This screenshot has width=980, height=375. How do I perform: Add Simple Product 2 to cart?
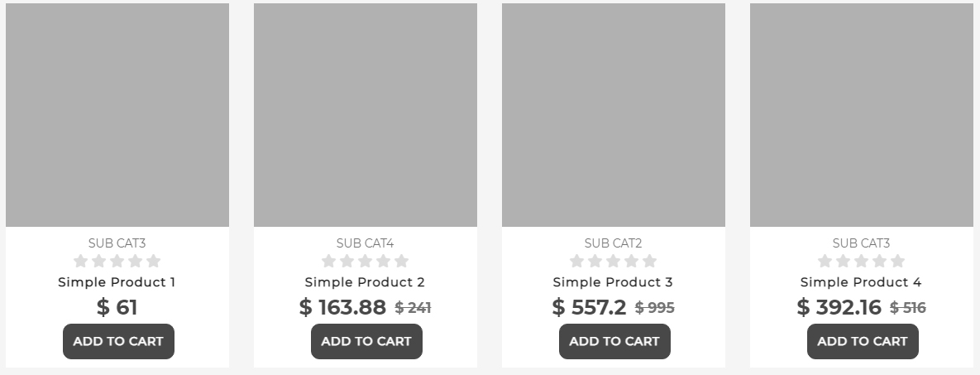[366, 341]
